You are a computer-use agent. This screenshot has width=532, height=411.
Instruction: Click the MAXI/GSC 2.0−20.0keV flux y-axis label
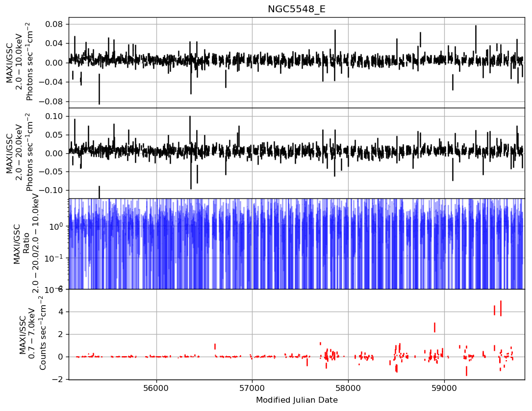click(x=19, y=153)
